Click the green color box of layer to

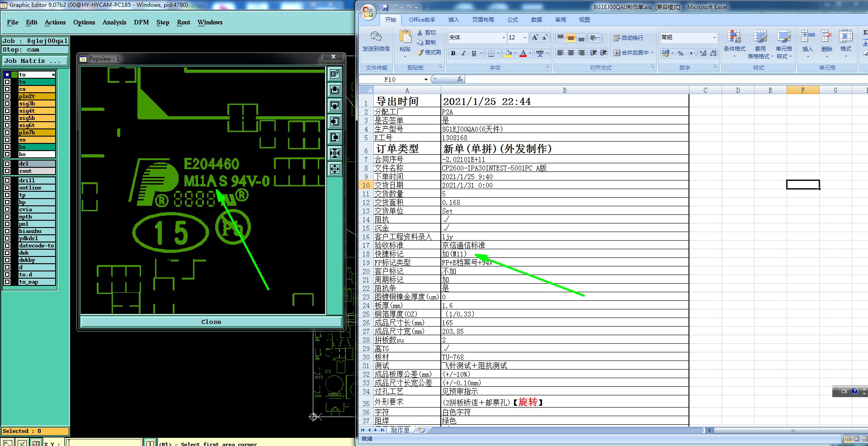tap(14, 75)
